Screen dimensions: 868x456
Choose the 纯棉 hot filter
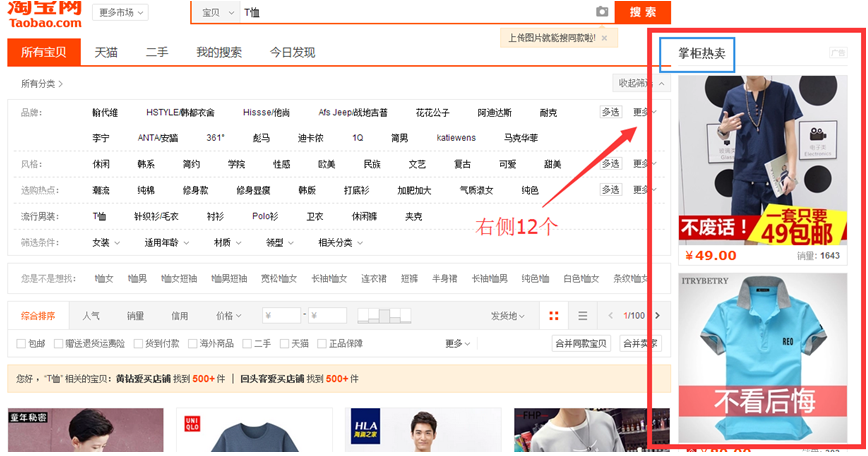coord(146,190)
